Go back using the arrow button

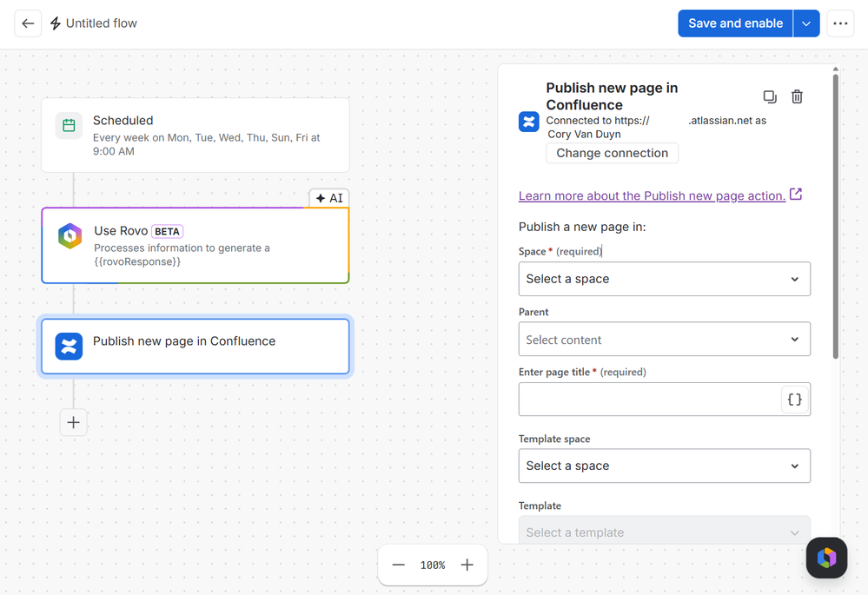tap(28, 23)
